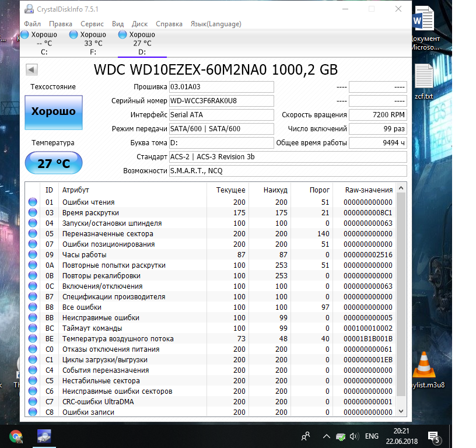Click status icon of Все ошибки row
The image size is (476, 448).
tap(33, 307)
